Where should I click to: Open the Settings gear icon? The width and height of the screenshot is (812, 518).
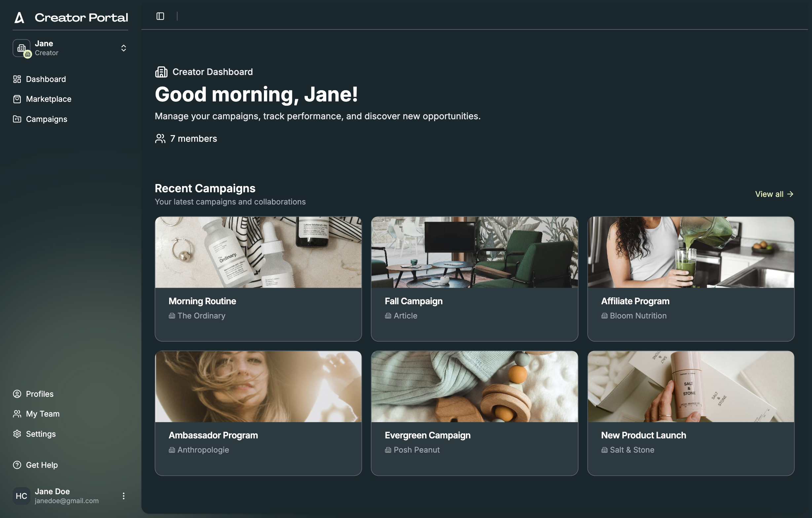point(17,434)
